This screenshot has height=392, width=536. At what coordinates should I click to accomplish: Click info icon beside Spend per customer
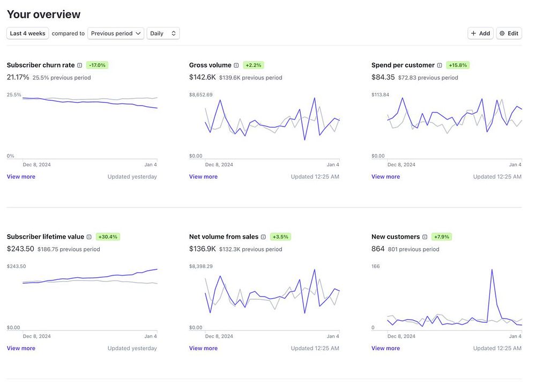tap(440, 65)
